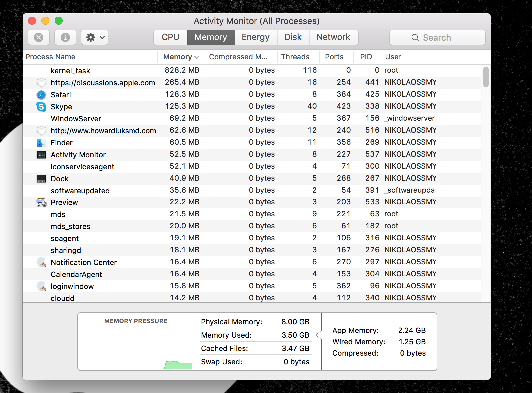This screenshot has width=532, height=393.
Task: Click http://www.howardluksmd.com process name
Action: 103,131
